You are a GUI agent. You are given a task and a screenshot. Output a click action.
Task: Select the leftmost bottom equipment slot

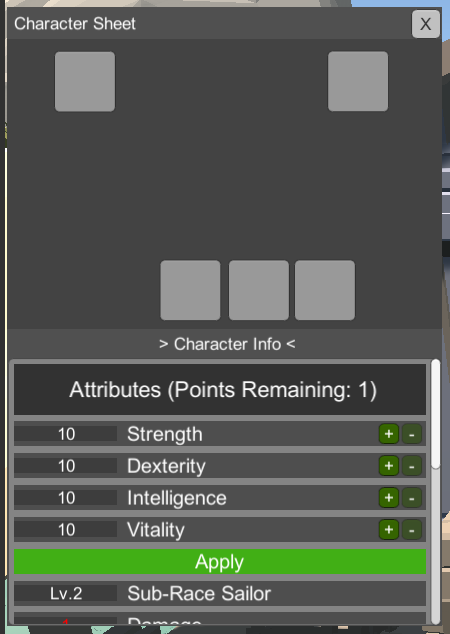(190, 290)
